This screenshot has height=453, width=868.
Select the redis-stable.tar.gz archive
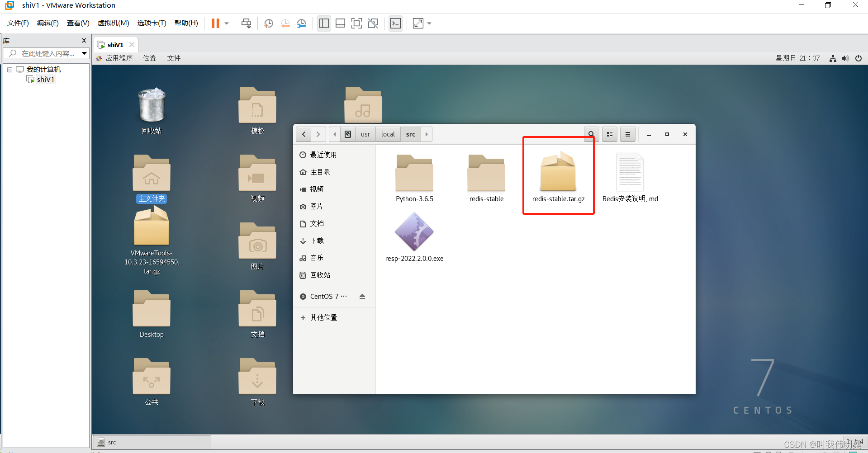coord(558,177)
